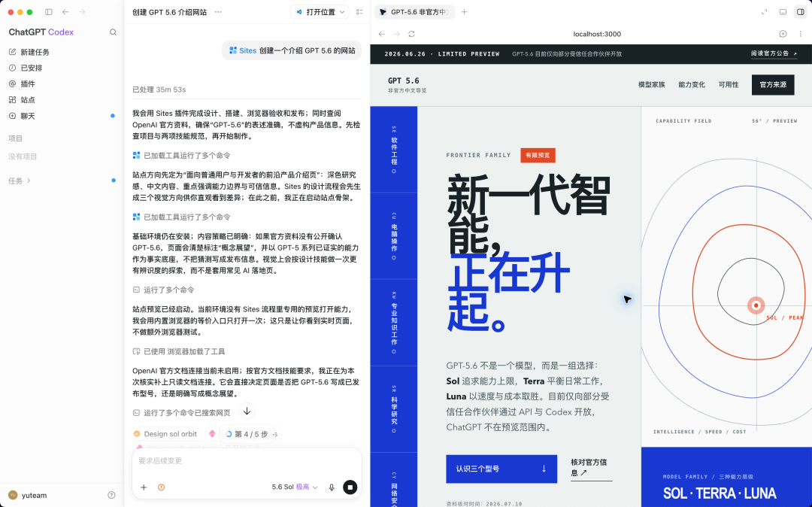Add attachment with the plus icon
The width and height of the screenshot is (812, 507).
144,487
